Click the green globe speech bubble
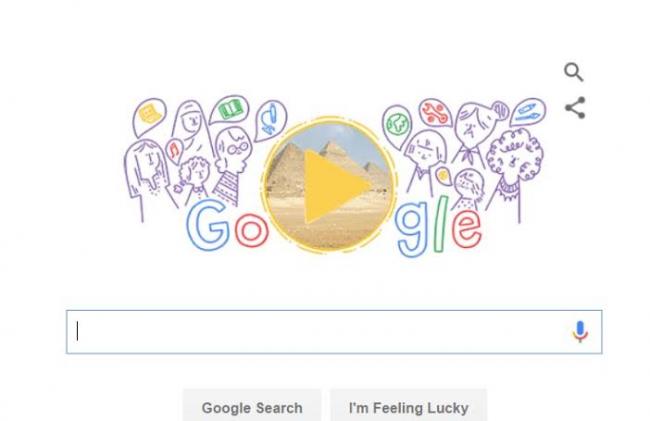650x421 pixels. [397, 126]
